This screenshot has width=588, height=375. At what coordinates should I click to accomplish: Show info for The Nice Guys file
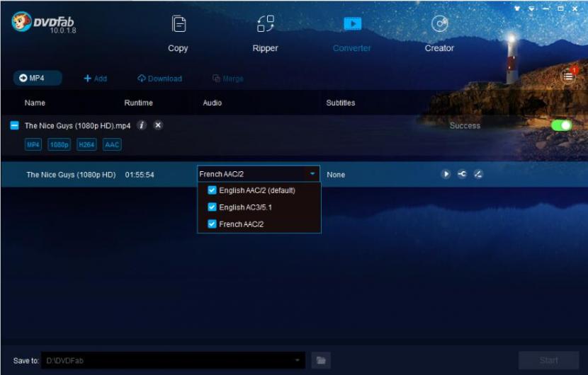[142, 125]
